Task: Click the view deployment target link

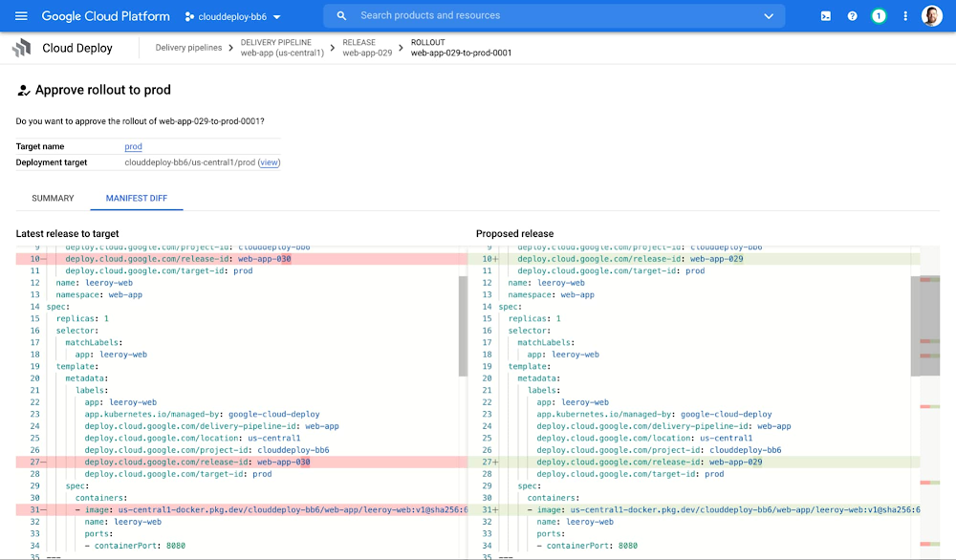Action: [x=270, y=162]
